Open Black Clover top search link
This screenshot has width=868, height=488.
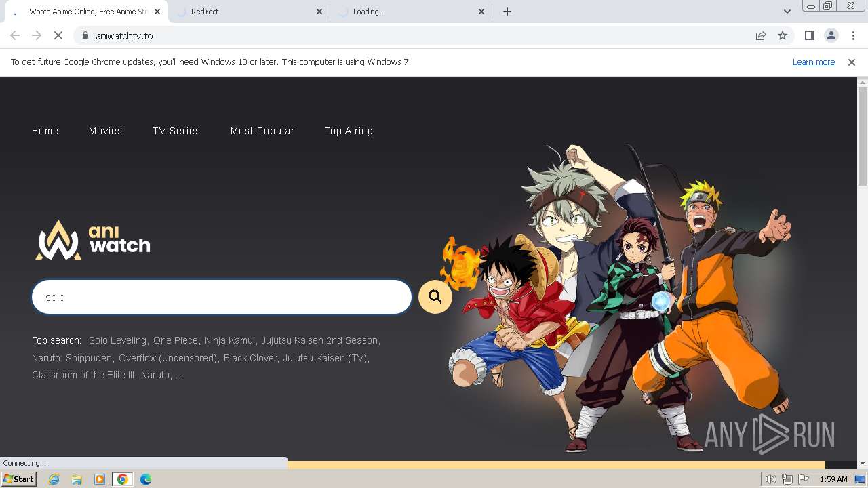[251, 358]
